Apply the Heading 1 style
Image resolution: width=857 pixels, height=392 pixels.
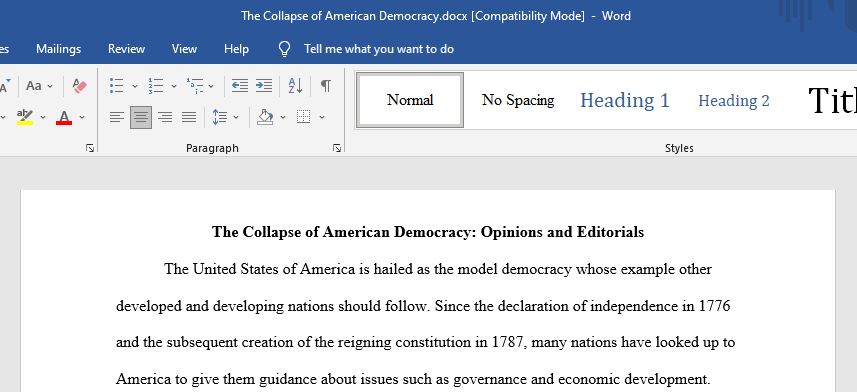pos(625,100)
